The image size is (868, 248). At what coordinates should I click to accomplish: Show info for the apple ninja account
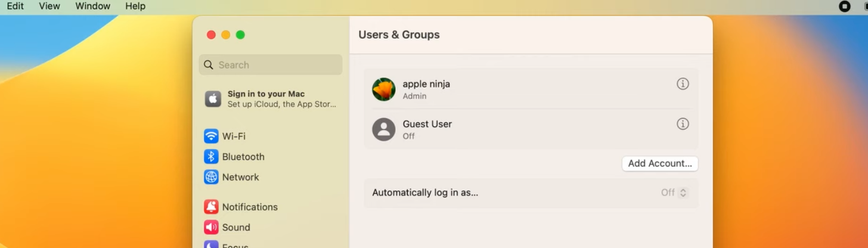click(683, 84)
